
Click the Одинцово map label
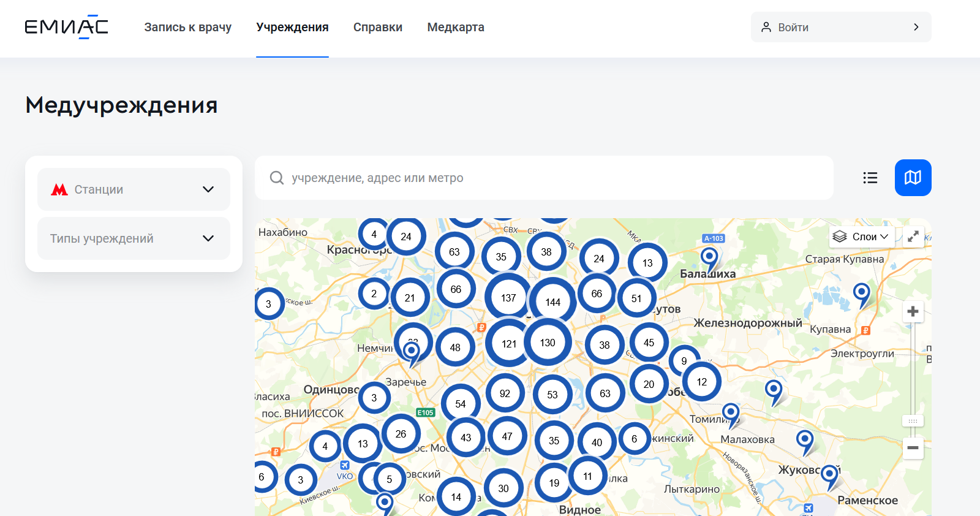(x=332, y=390)
